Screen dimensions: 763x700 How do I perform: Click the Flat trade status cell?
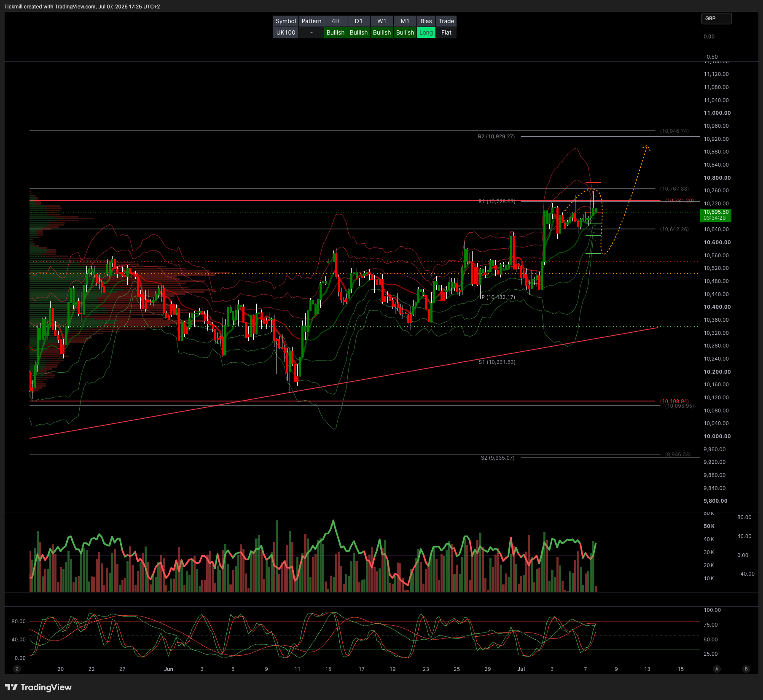(x=446, y=32)
